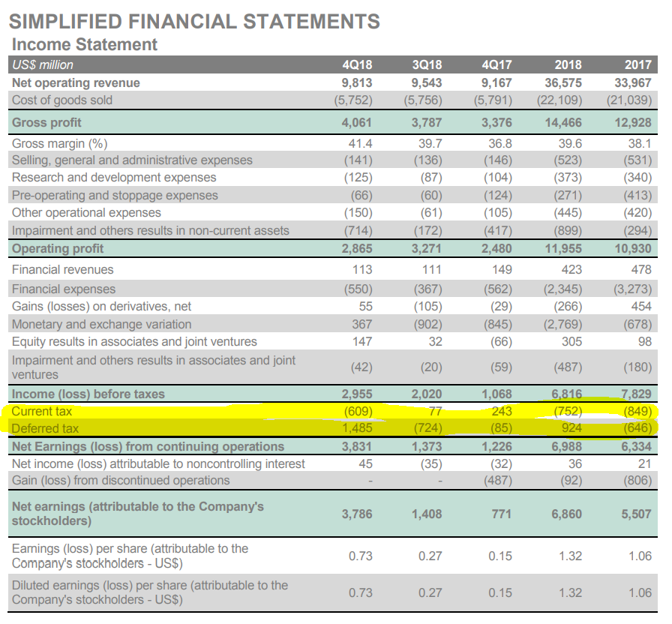Select the 4Q18 column header
The height and width of the screenshot is (624, 672).
[357, 64]
